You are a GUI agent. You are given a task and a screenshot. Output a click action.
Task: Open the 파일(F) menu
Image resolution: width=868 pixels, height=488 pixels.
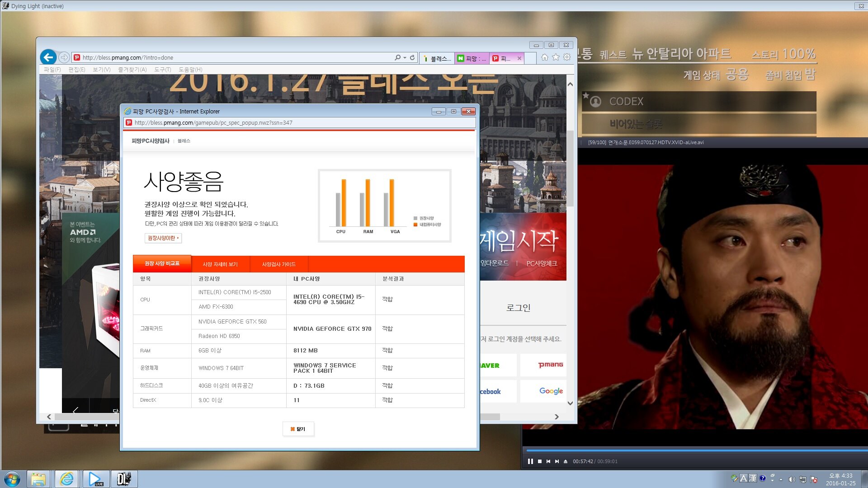[x=52, y=70]
